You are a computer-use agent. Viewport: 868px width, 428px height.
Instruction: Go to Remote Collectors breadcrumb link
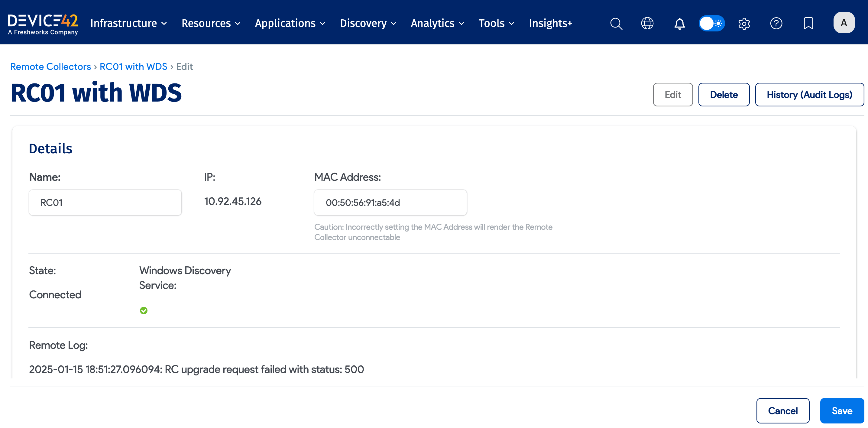[50, 66]
